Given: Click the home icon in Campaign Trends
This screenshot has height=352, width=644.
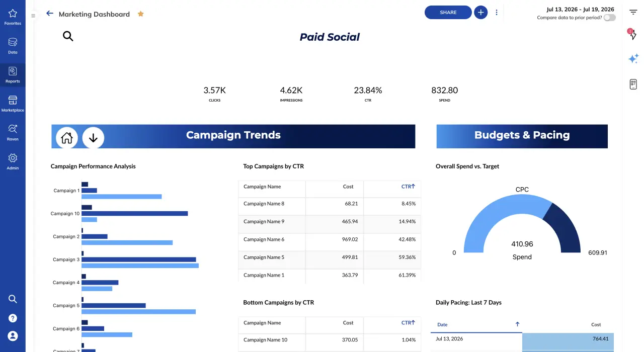Looking at the screenshot, I should coord(67,137).
